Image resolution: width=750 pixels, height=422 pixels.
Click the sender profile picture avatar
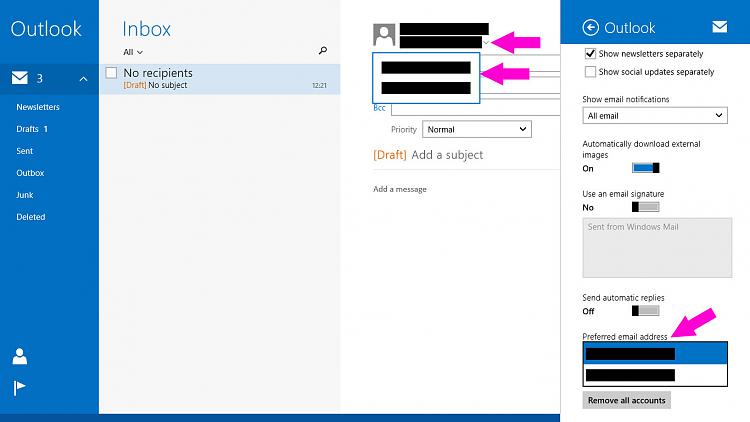[384, 35]
